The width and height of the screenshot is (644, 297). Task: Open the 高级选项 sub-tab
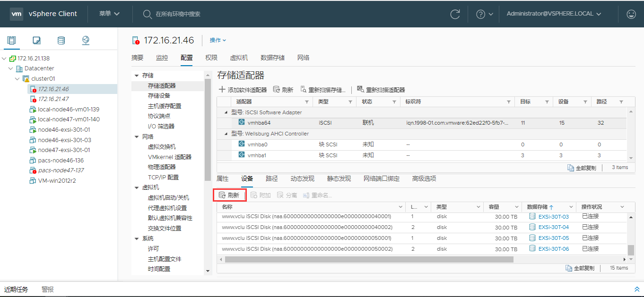(x=424, y=178)
